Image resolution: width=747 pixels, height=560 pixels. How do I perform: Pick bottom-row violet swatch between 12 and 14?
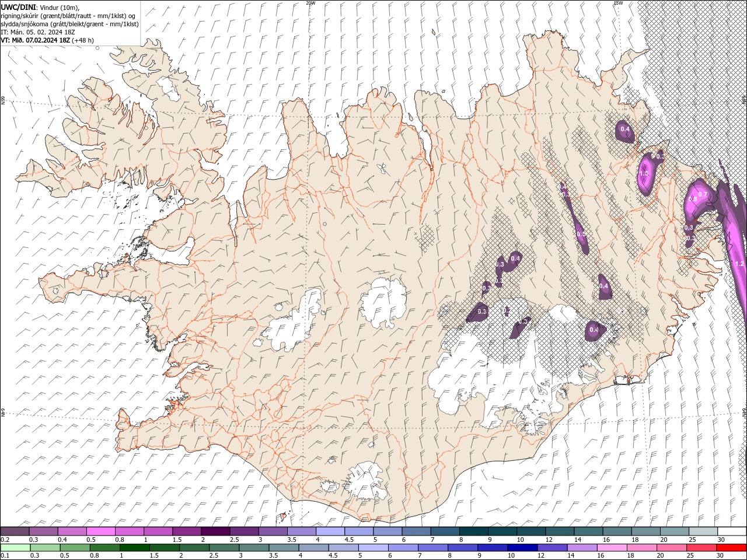[552, 548]
